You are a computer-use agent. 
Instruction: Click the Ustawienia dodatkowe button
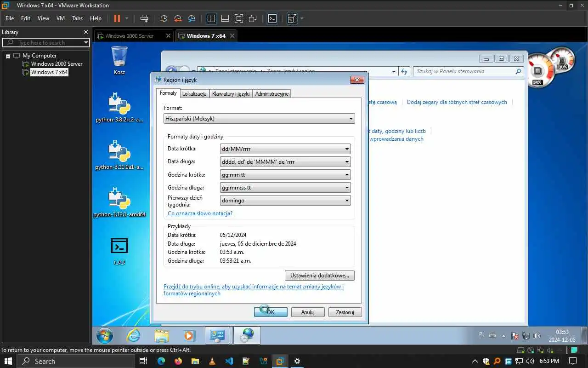pos(320,276)
